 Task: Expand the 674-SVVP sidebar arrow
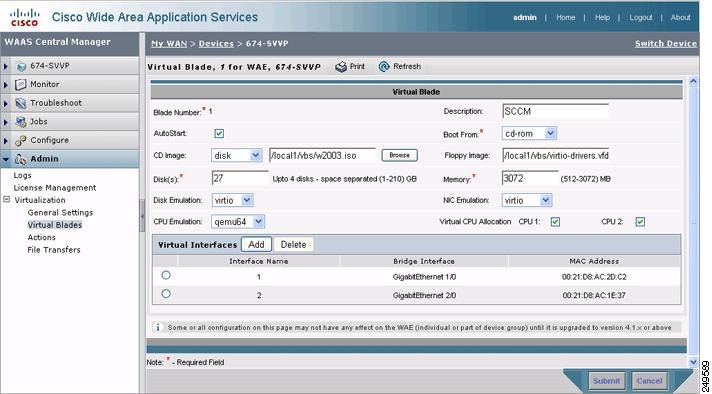click(6, 66)
